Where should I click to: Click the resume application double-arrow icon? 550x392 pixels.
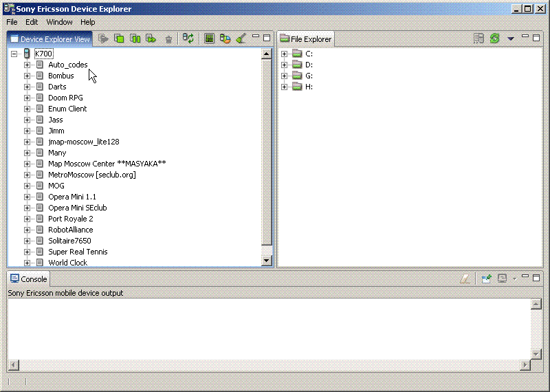click(x=151, y=39)
